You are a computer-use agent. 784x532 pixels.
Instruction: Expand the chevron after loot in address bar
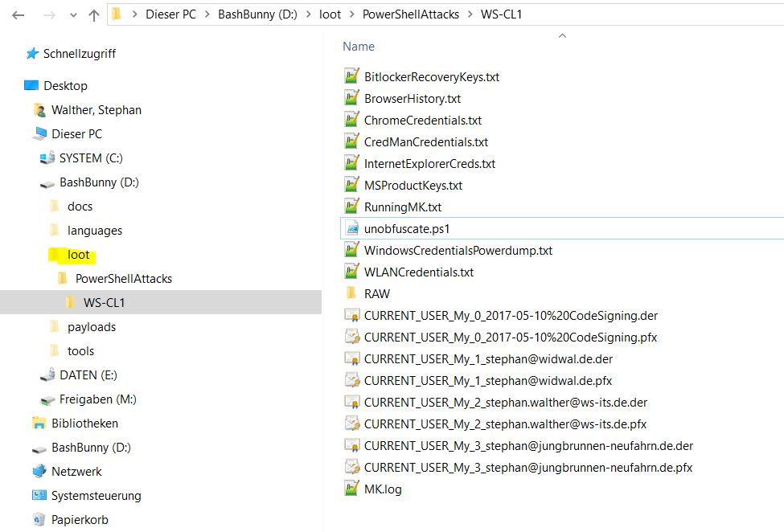[352, 15]
